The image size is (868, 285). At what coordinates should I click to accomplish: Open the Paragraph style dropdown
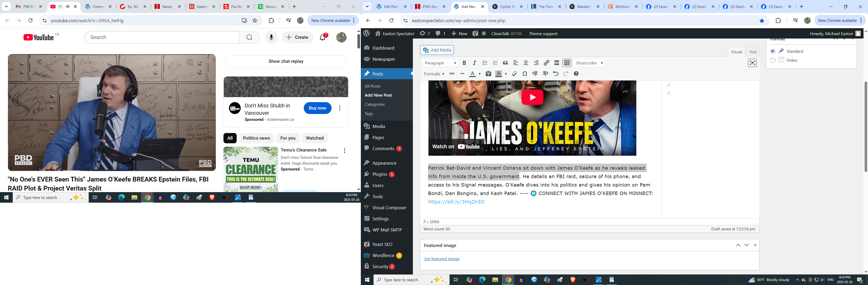(440, 63)
